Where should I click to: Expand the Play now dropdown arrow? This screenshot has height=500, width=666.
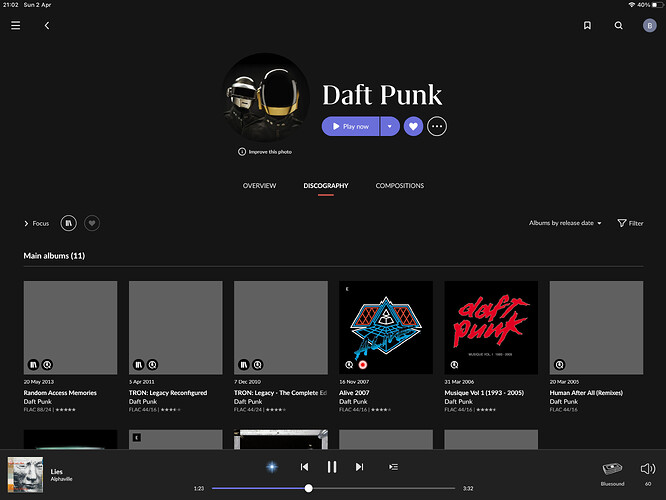point(388,126)
